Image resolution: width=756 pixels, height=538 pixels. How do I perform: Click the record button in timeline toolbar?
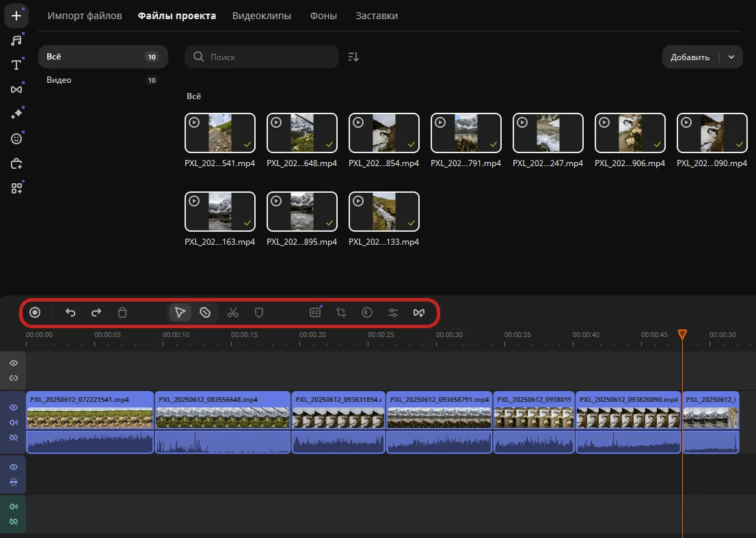pos(35,312)
